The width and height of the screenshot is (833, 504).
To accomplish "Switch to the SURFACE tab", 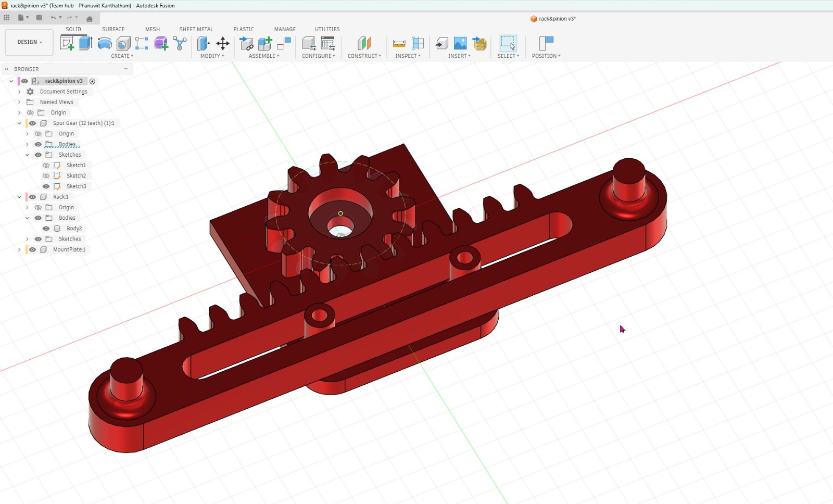I will pos(113,29).
